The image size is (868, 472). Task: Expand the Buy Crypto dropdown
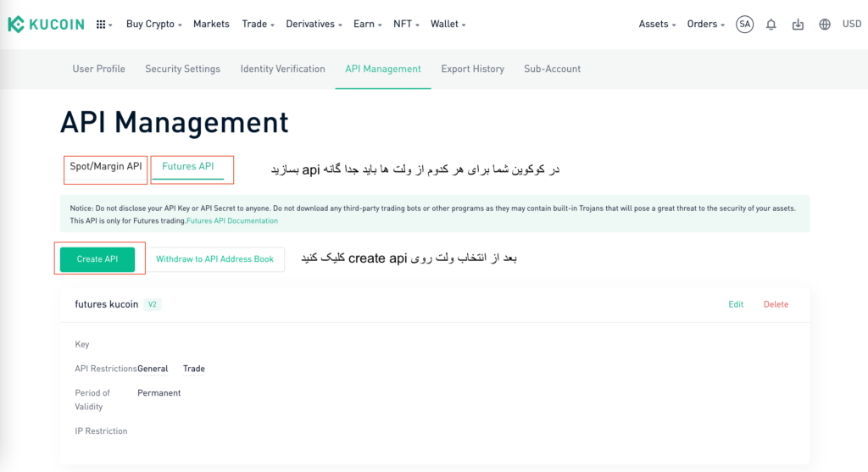click(154, 25)
